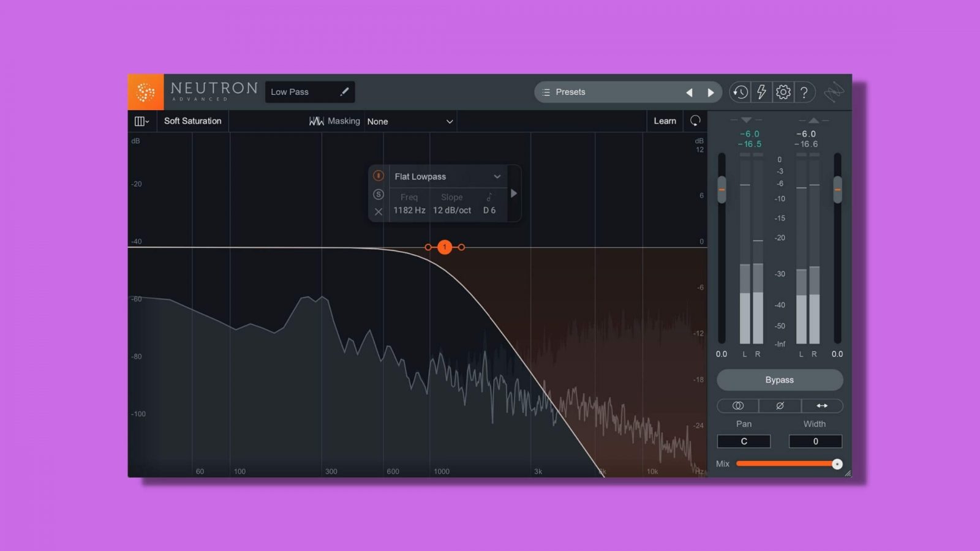Open the Flat Lowpass filter shape dropdown
The height and width of the screenshot is (551, 980).
[447, 176]
